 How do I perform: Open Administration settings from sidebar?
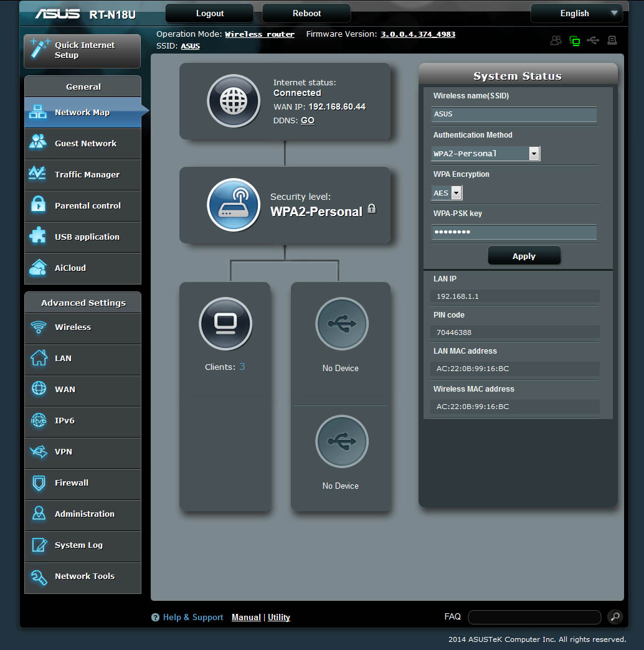coord(83,514)
